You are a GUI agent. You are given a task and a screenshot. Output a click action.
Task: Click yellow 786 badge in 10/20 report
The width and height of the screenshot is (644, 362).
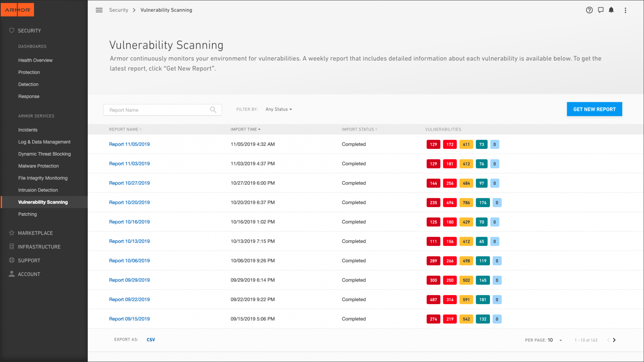point(466,203)
